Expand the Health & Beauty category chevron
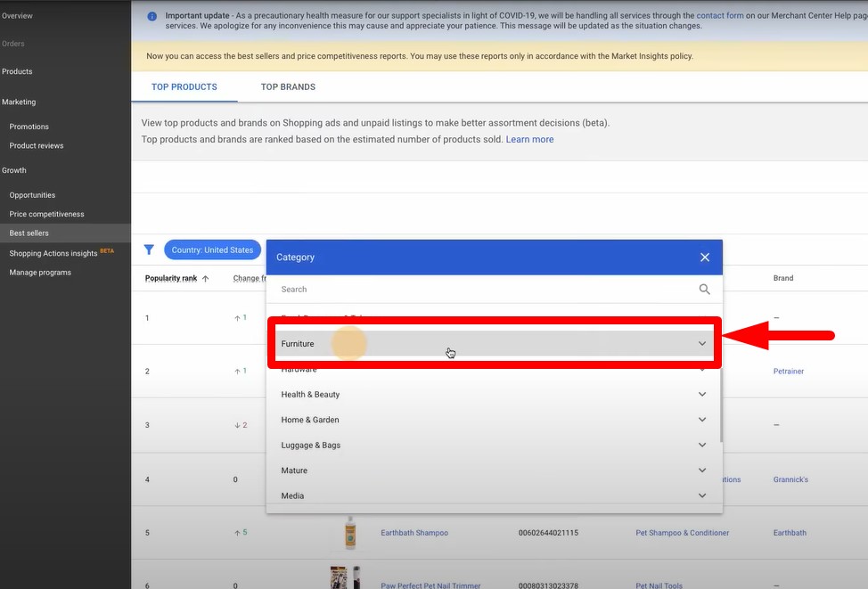868x589 pixels. 702,394
